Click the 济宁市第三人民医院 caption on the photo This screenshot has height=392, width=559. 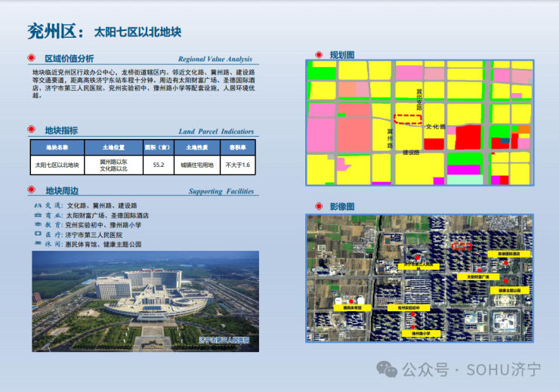tap(224, 341)
